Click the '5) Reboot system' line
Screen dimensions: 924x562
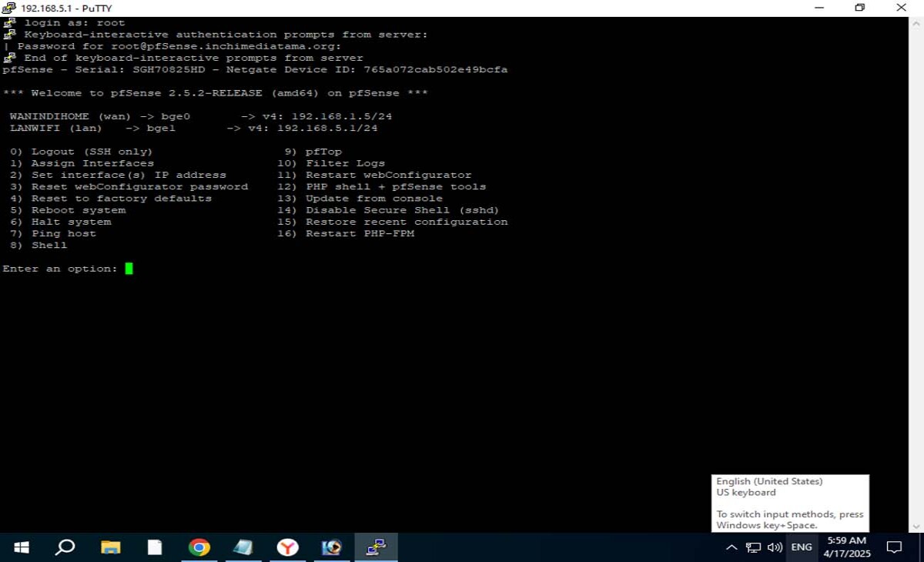(67, 210)
